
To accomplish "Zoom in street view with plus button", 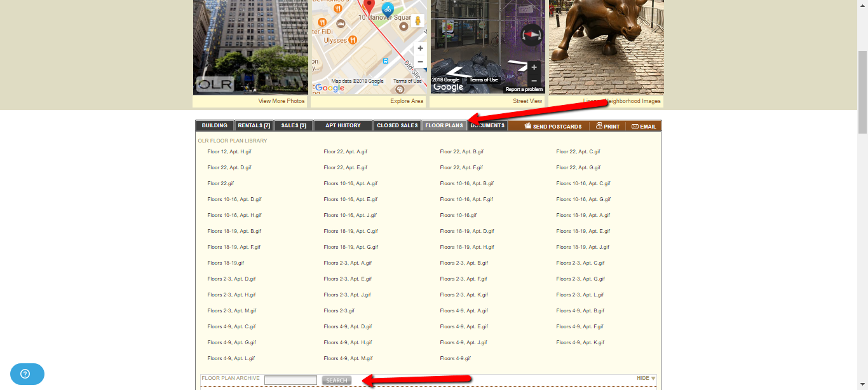I will tap(534, 67).
